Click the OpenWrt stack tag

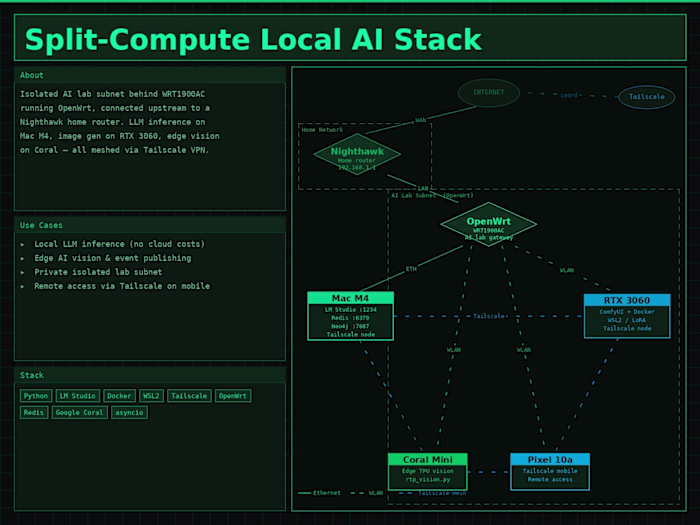(x=233, y=396)
